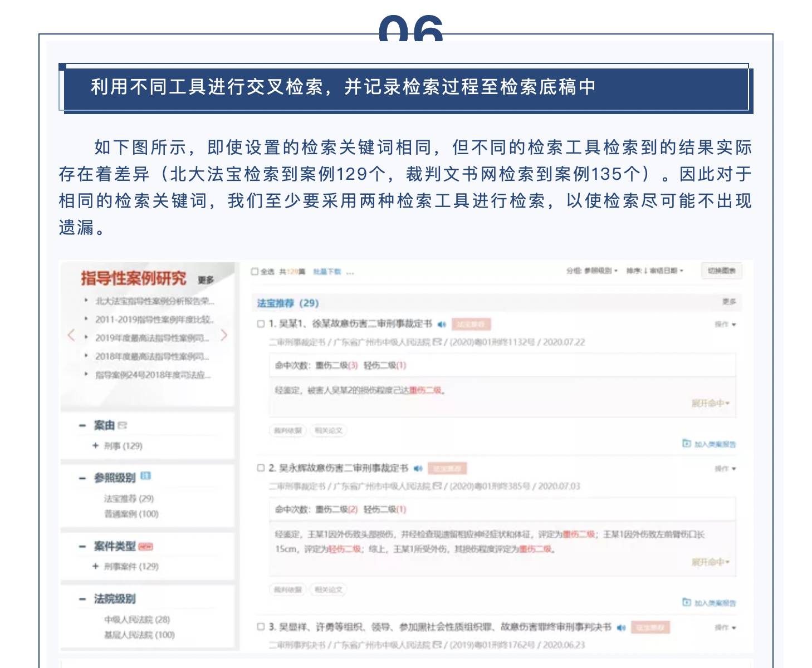
Task: Collapse the 案件类型 filter section
Action: coord(82,547)
